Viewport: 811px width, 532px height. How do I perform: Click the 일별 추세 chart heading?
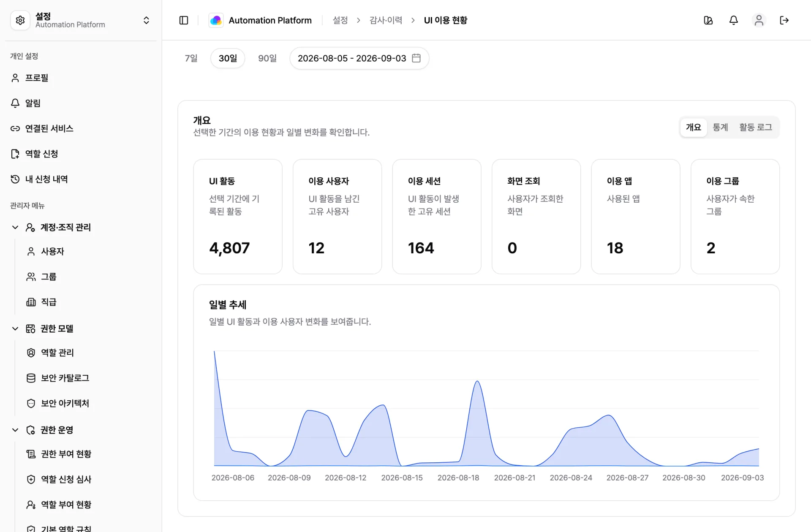228,304
